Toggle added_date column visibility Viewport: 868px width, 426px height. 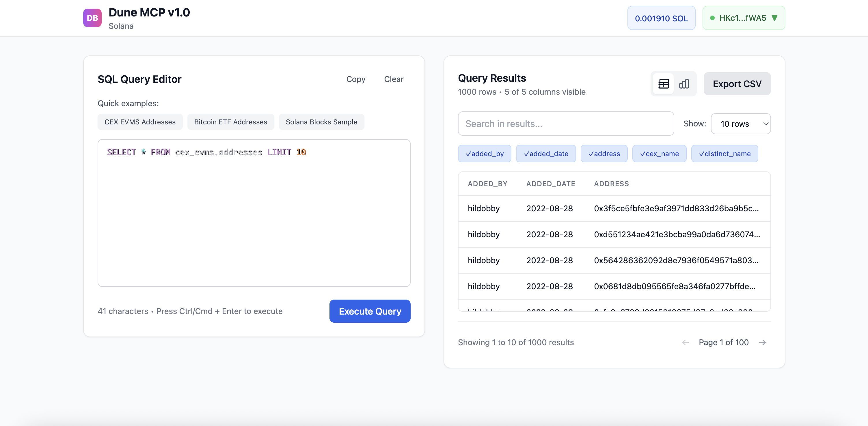click(x=545, y=154)
